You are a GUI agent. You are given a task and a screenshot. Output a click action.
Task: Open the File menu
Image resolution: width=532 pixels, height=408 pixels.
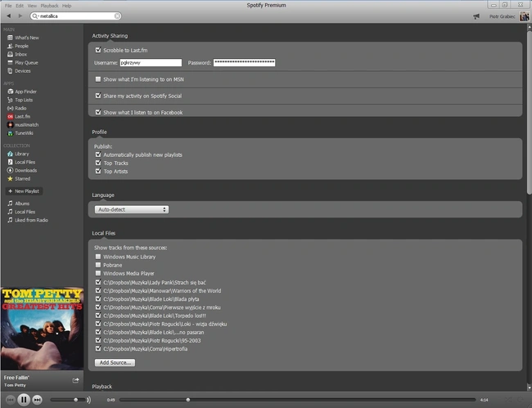click(8, 6)
